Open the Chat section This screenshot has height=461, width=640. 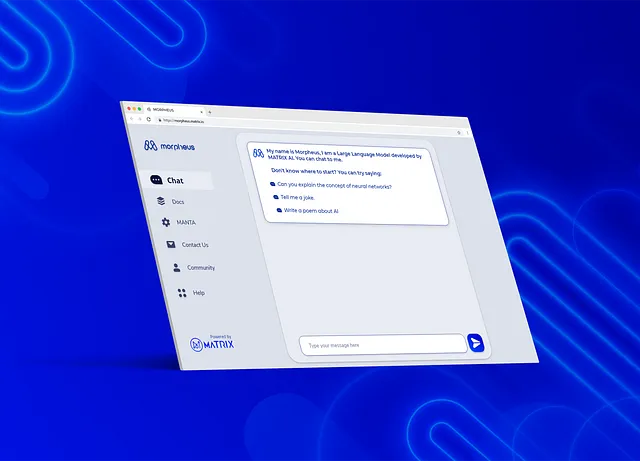(x=178, y=180)
